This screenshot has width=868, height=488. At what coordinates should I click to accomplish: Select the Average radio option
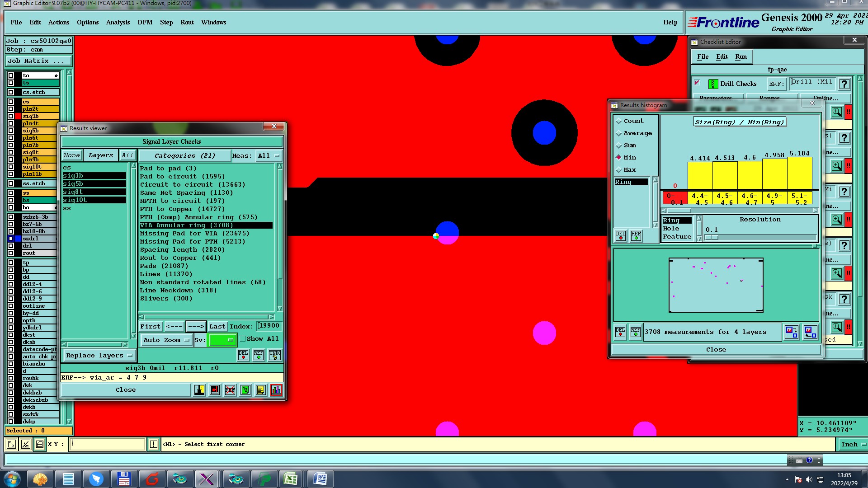tap(619, 133)
